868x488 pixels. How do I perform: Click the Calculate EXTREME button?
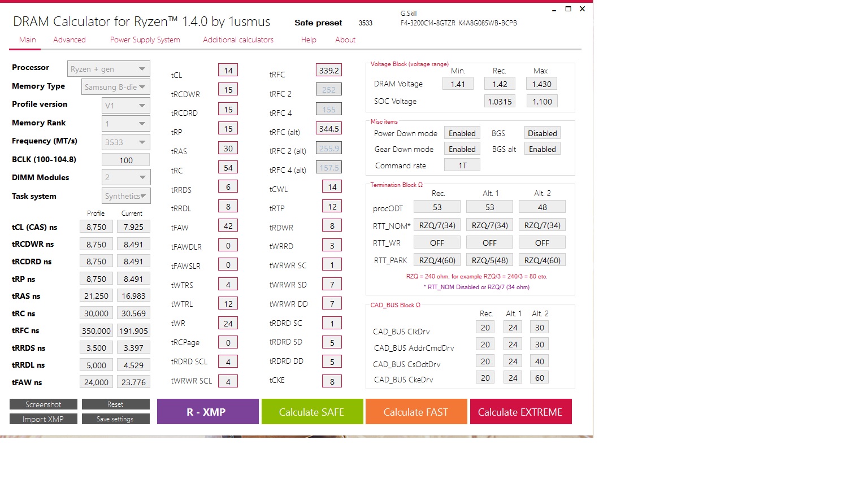point(521,412)
